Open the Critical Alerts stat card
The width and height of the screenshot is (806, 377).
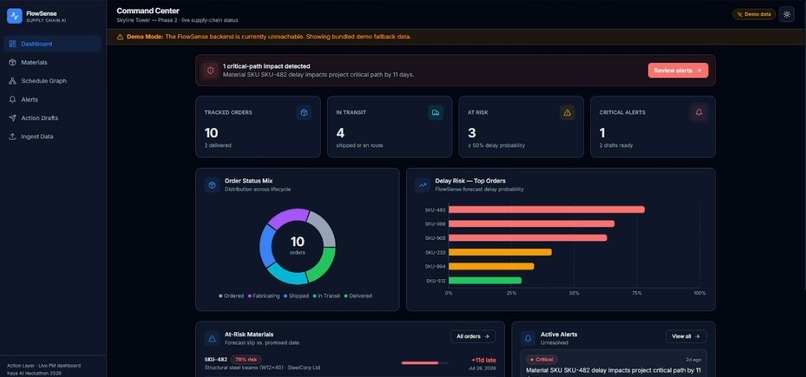coord(653,127)
